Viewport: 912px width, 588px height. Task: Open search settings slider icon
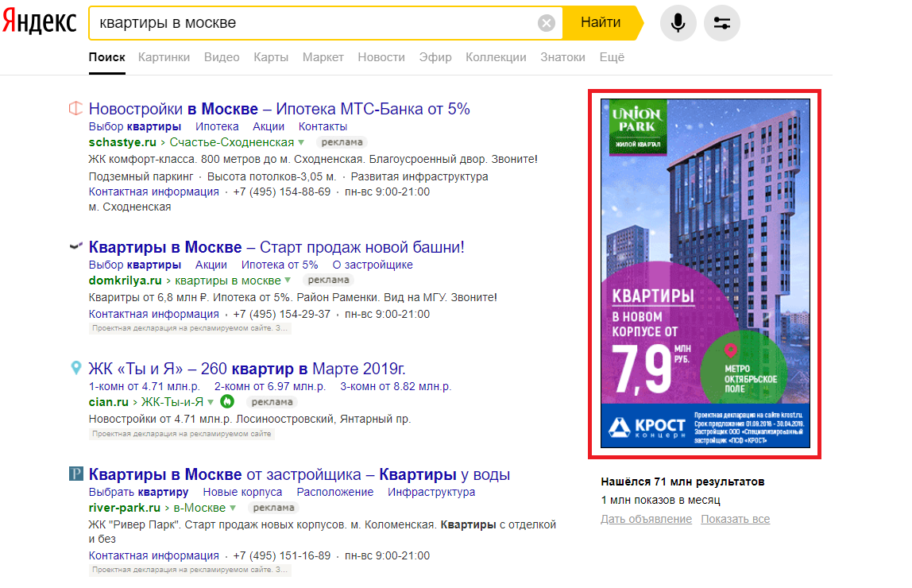click(721, 23)
